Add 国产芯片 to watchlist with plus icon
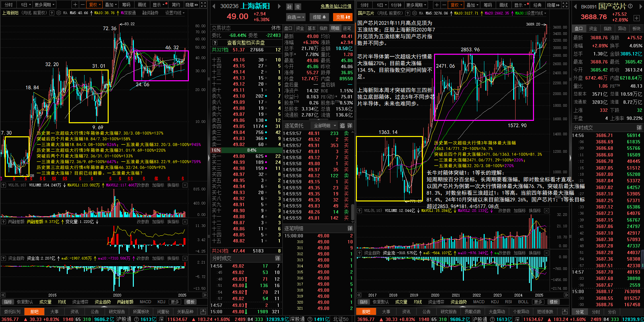The width and height of the screenshot is (644, 322). click(636, 18)
